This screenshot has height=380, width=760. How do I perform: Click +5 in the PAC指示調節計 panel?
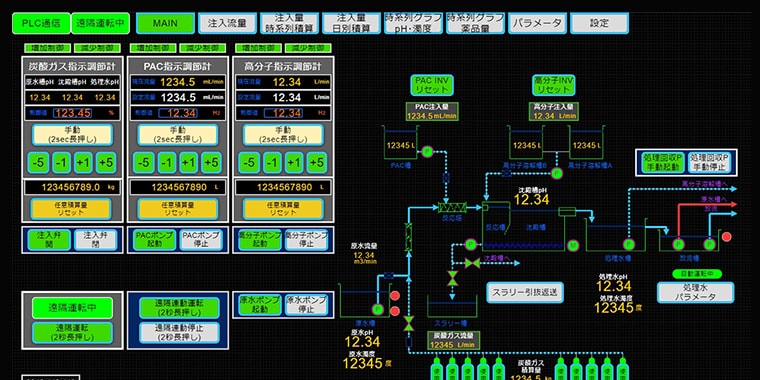tap(212, 163)
